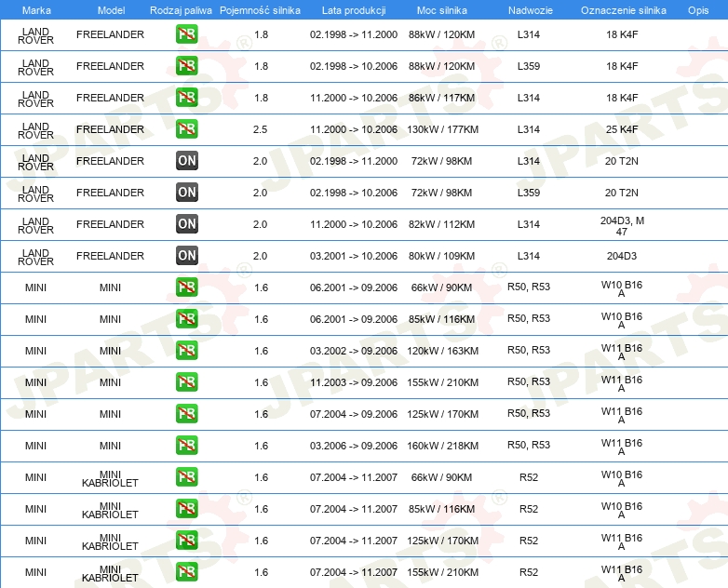The height and width of the screenshot is (588, 728).
Task: Select the 07.2004 -> 09.2006 production dates cell
Action: pos(354,414)
